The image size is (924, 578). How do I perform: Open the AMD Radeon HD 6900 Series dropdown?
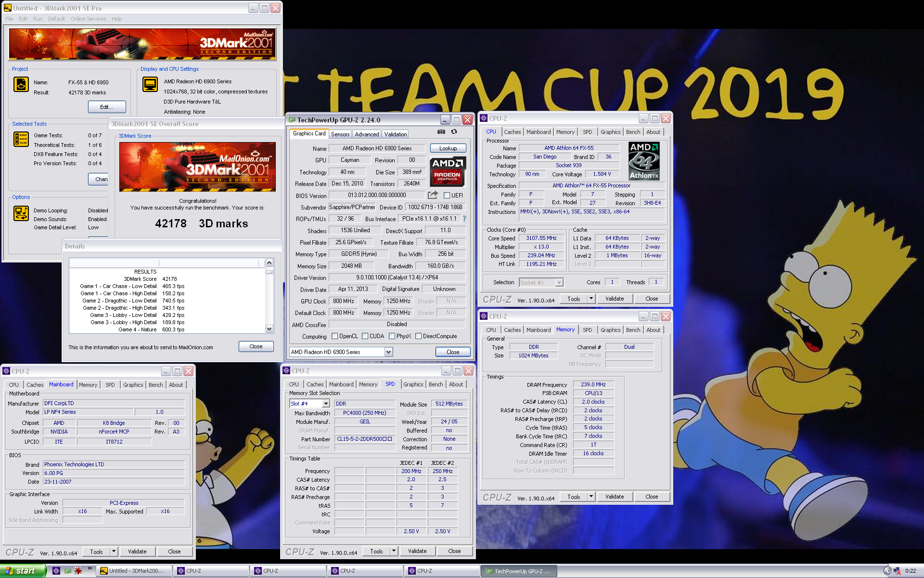pyautogui.click(x=388, y=352)
